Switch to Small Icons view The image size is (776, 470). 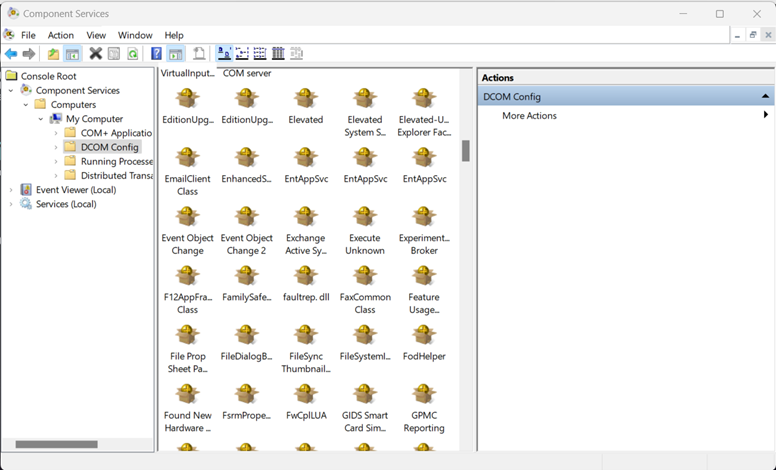click(x=242, y=53)
